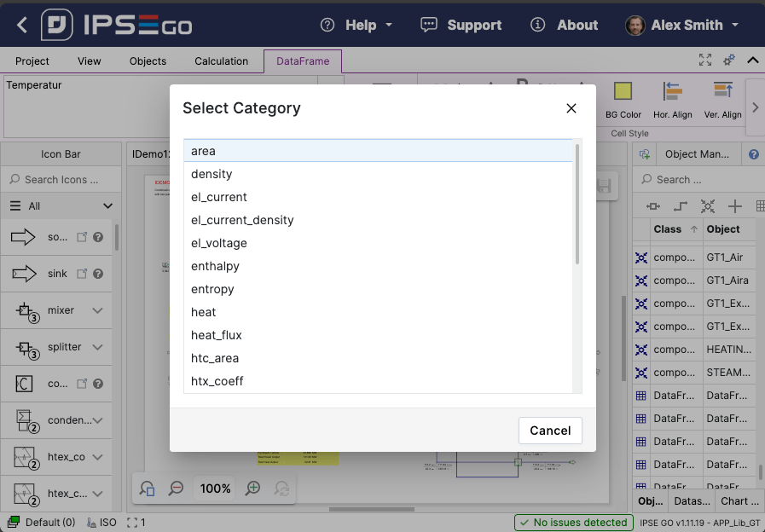Viewport: 765px width, 532px height.
Task: Select the sink arrow icon in the Icon Bar
Action: tap(24, 273)
